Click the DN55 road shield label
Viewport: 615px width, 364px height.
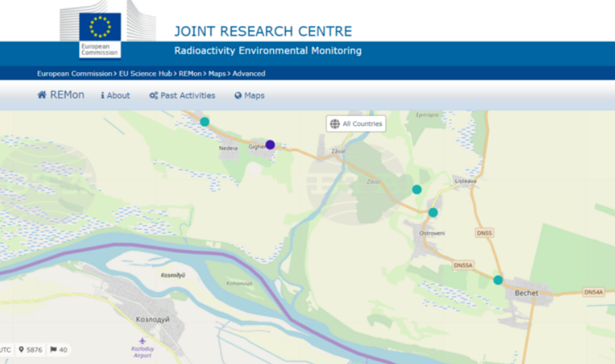(485, 233)
